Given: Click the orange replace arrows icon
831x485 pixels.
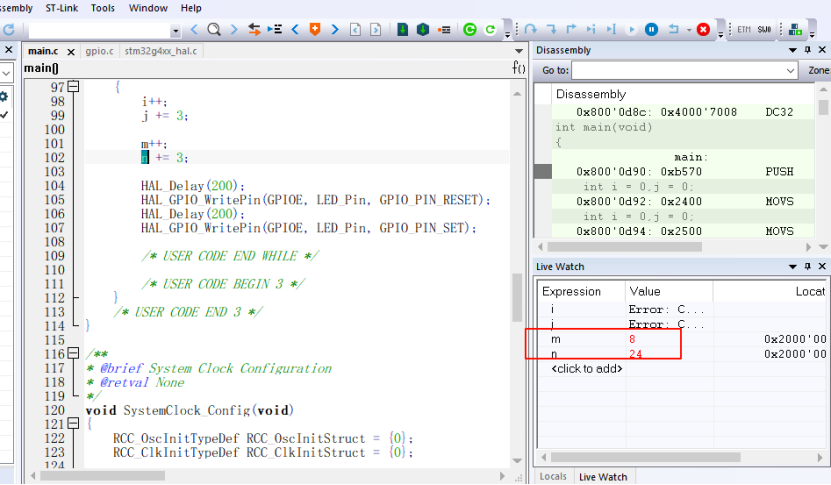Looking at the screenshot, I should tap(254, 30).
